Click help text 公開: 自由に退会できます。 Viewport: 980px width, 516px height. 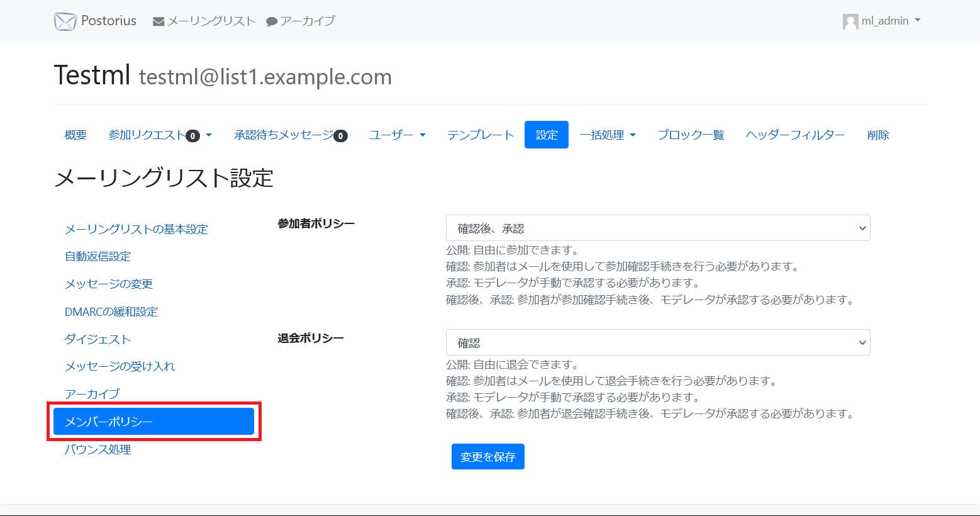coord(513,364)
